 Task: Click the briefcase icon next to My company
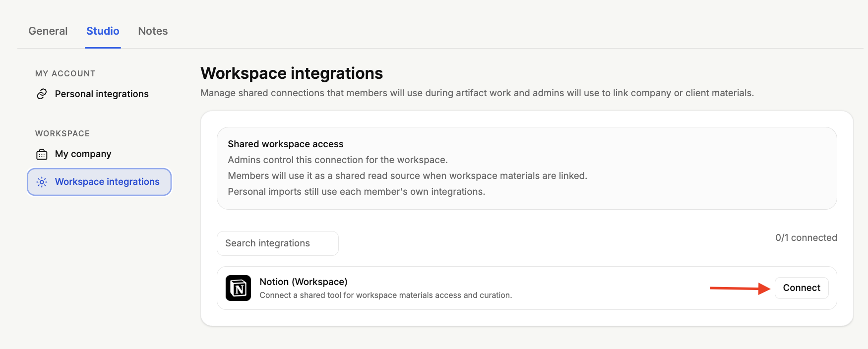pos(42,154)
